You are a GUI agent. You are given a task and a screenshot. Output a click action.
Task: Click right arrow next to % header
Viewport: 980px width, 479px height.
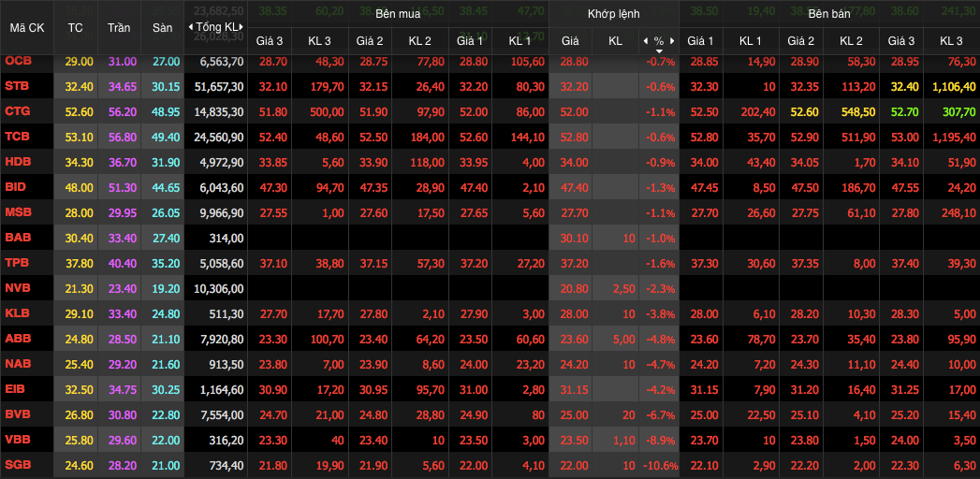672,41
